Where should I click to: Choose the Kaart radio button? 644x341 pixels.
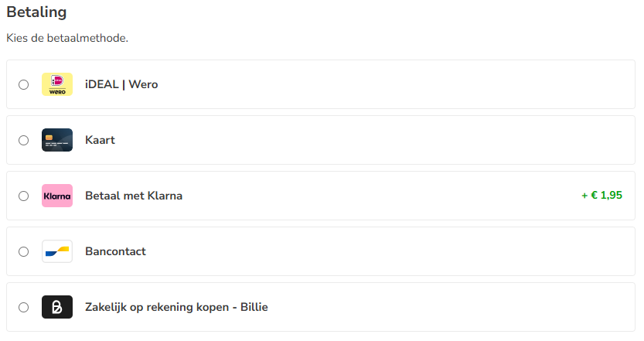[24, 141]
